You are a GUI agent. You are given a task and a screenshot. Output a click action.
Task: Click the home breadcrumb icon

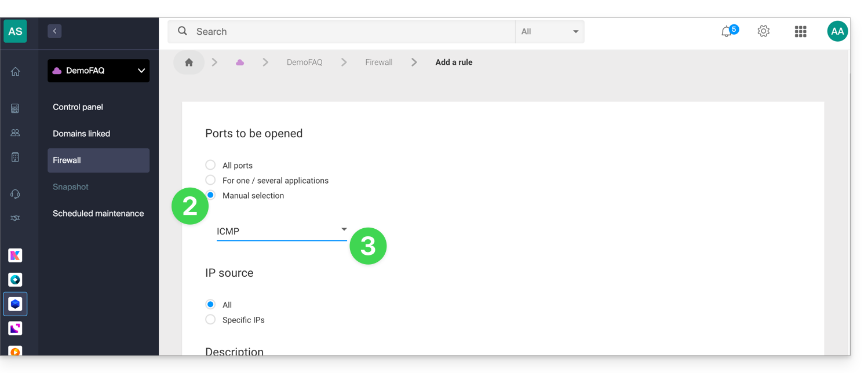[189, 63]
